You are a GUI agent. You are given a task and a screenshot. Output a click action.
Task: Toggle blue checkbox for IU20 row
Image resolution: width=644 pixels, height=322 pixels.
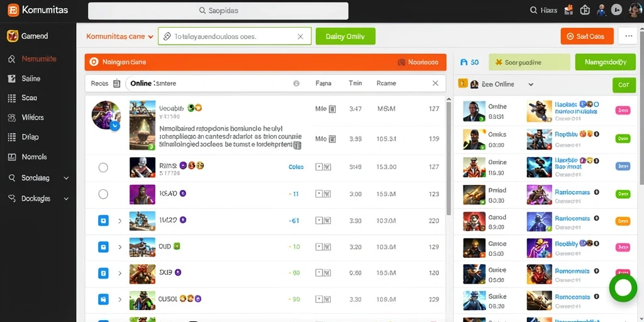tap(104, 221)
